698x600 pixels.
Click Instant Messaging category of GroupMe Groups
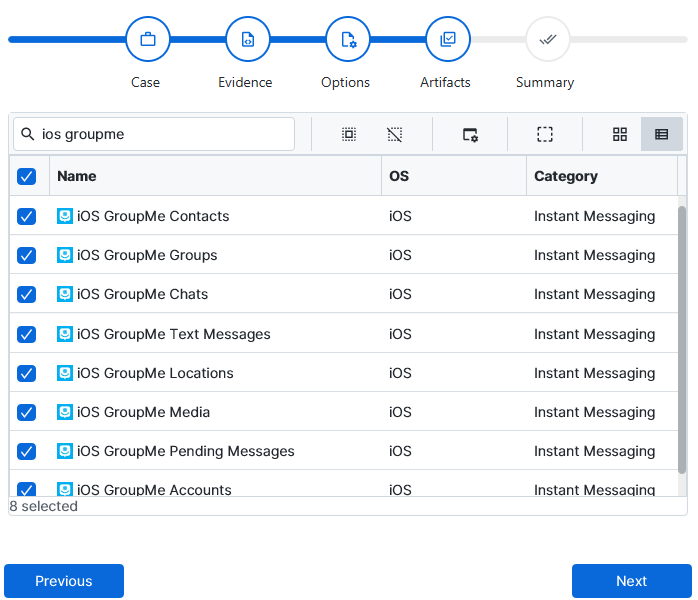595,255
